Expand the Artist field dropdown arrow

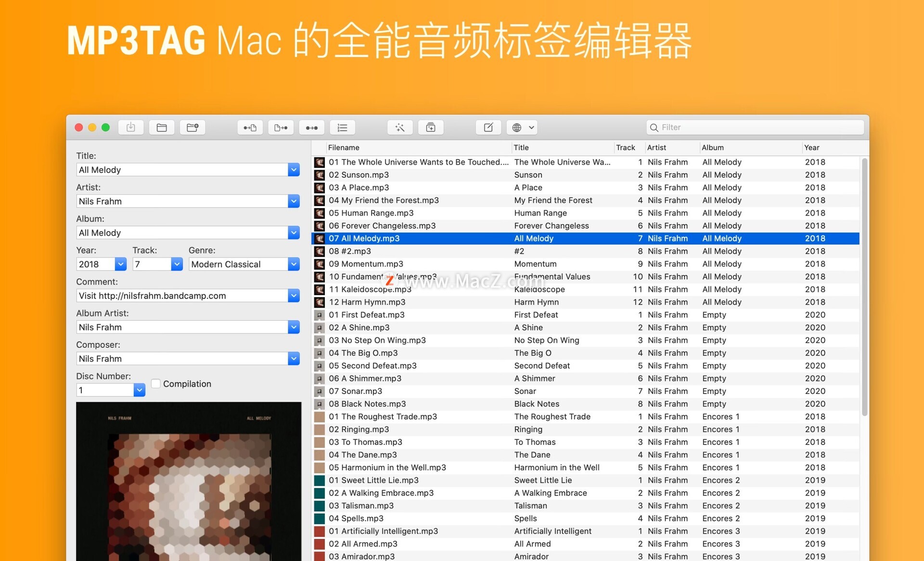[x=294, y=201]
